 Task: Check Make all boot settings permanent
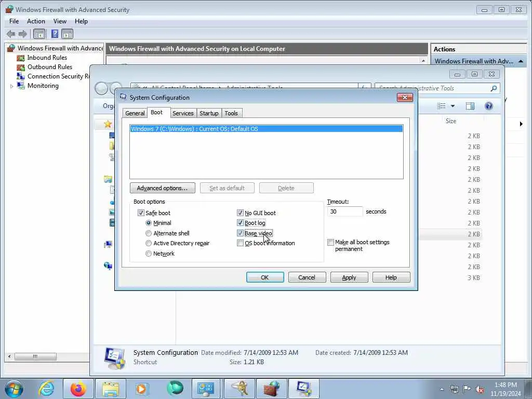pos(330,242)
